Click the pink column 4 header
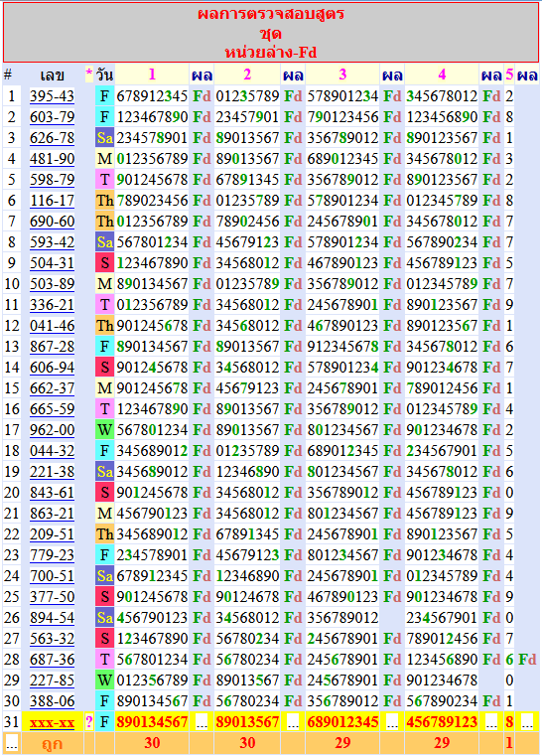542x756 pixels. click(x=442, y=75)
